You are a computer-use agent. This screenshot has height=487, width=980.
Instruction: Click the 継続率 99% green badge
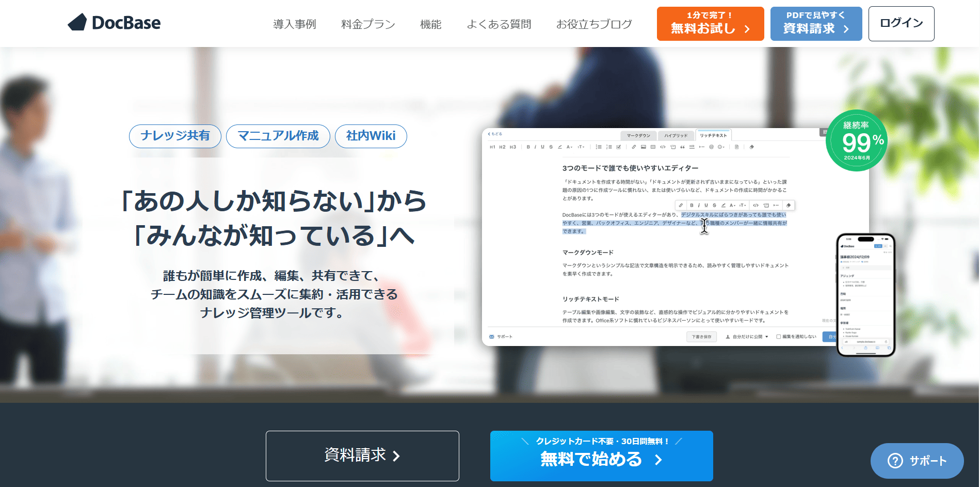[857, 140]
